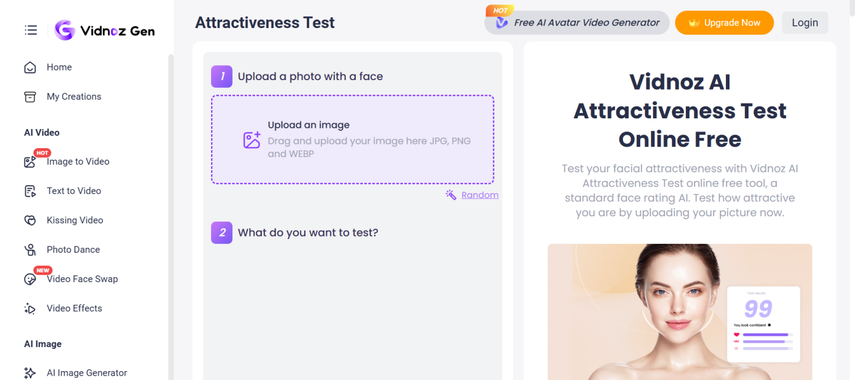
Task: Click 'Upload a photo with a face' text
Action: point(310,77)
